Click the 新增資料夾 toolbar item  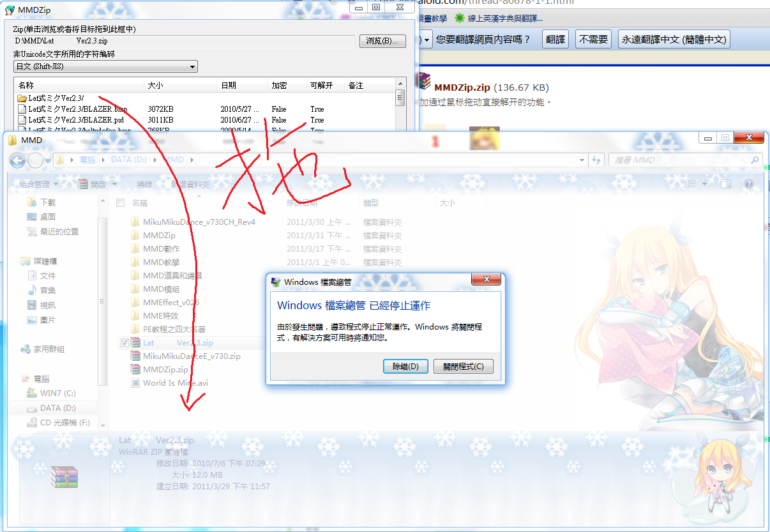point(190,184)
